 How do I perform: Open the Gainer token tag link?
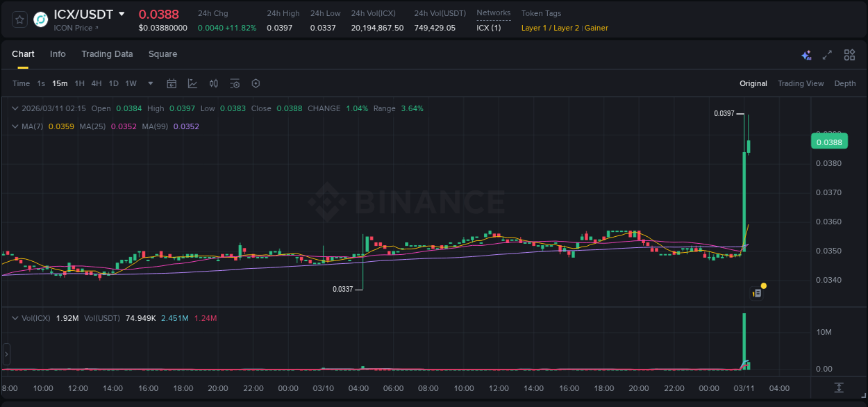tap(596, 28)
